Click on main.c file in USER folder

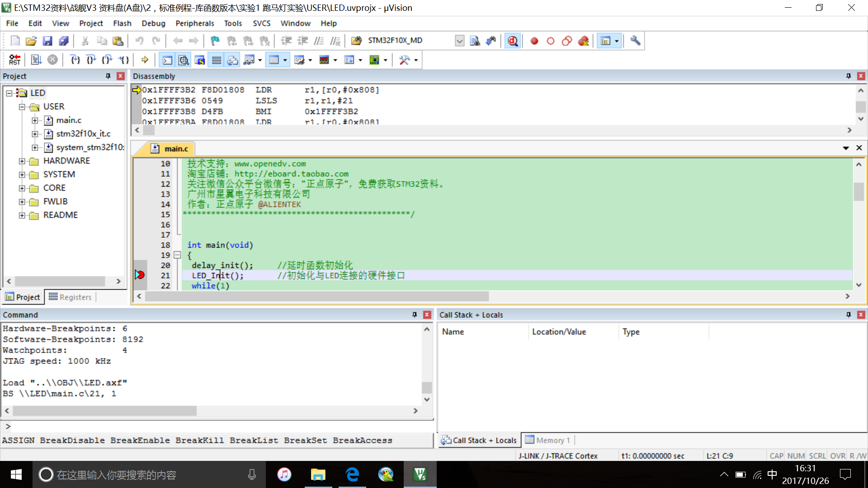(67, 120)
